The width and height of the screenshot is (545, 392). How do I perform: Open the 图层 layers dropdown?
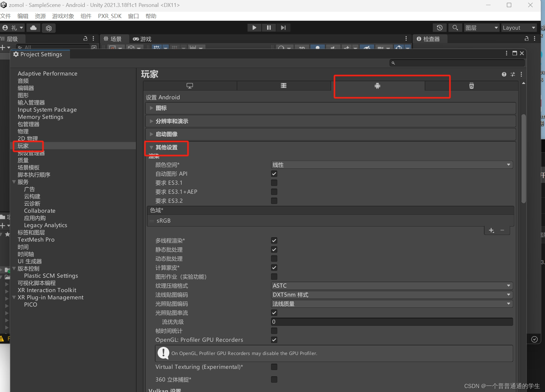coord(482,28)
